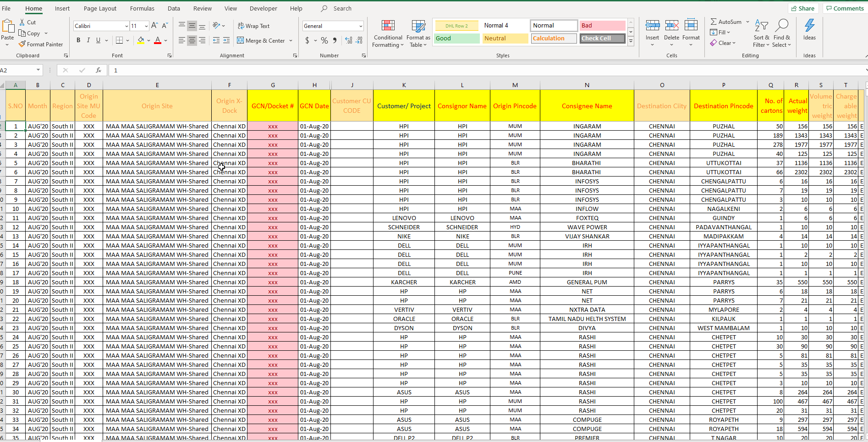Click the Paste clipboard icon
Screen dimensions: 868x442
coord(8,26)
